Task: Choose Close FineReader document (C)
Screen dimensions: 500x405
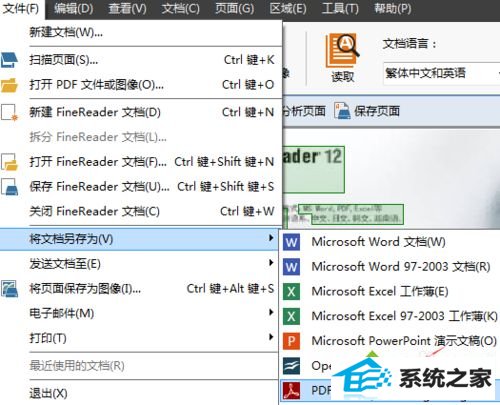Action: click(x=140, y=211)
